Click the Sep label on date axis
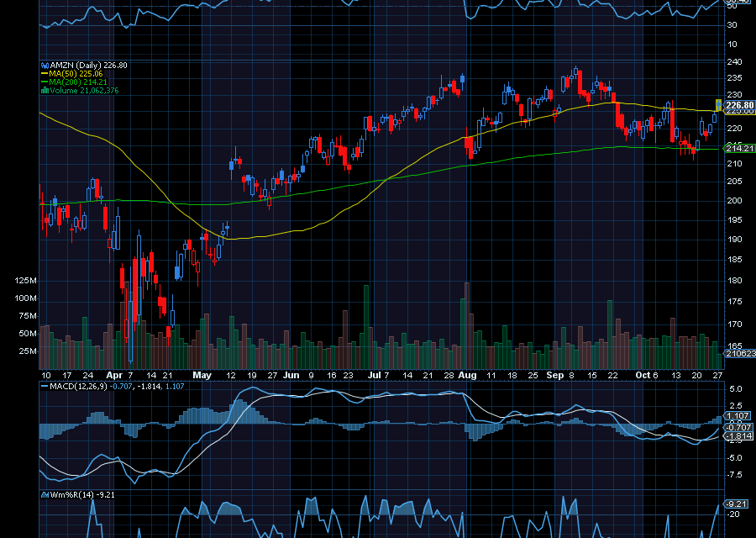The image size is (756, 538). [554, 375]
